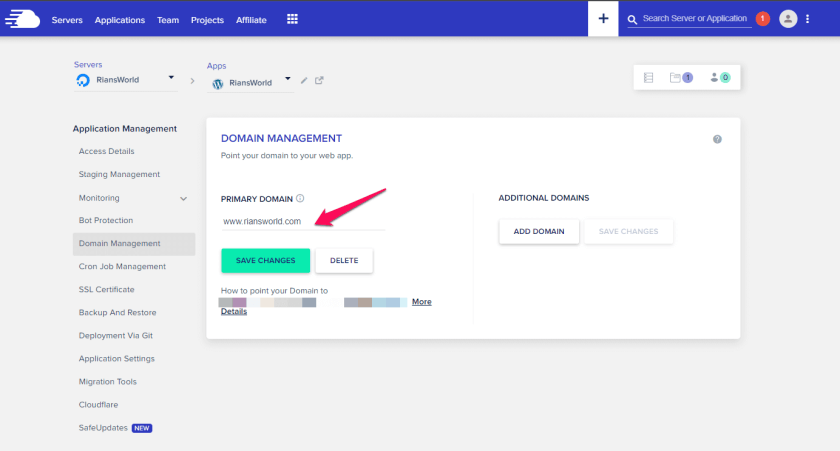
Task: Click the Servers breadcrumb label
Action: [88, 64]
